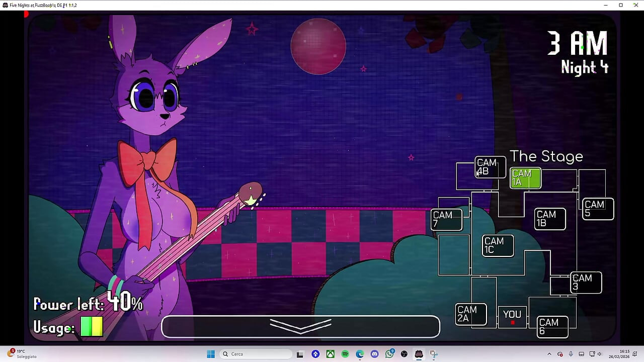Launch the Xbox app from taskbar
The image size is (644, 362).
click(330, 354)
